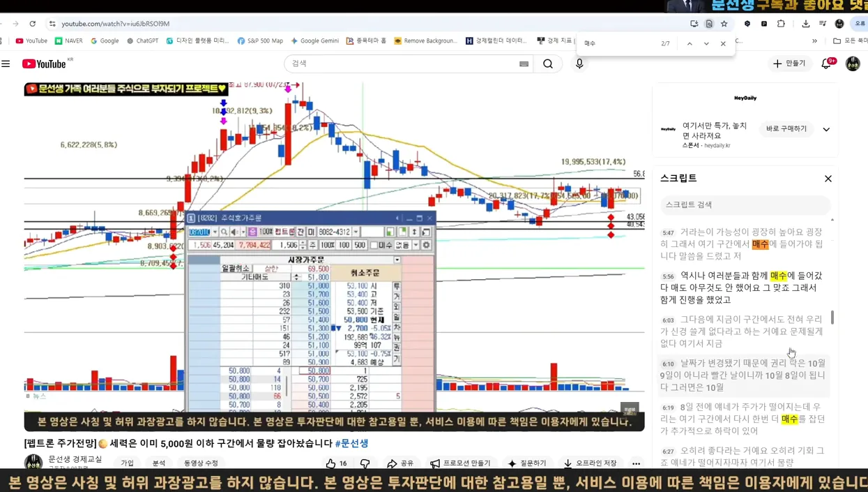The image size is (868, 492).
Task: Go to next find match
Action: click(x=706, y=43)
